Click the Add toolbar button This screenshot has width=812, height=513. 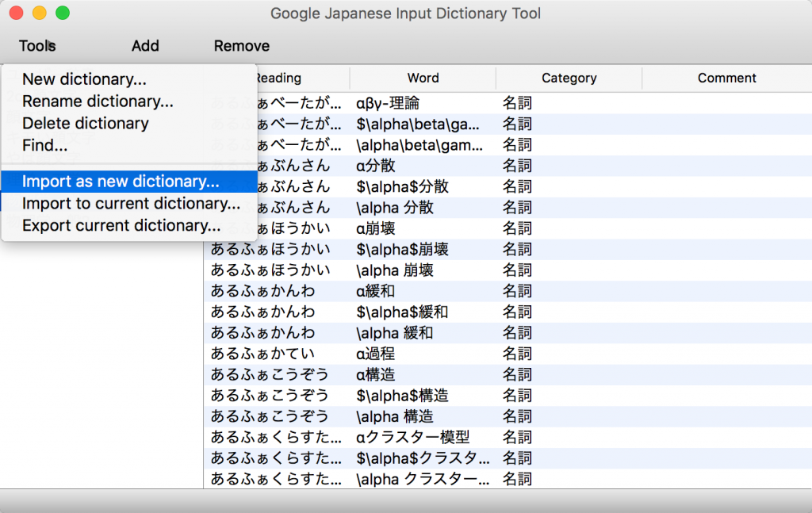[145, 46]
